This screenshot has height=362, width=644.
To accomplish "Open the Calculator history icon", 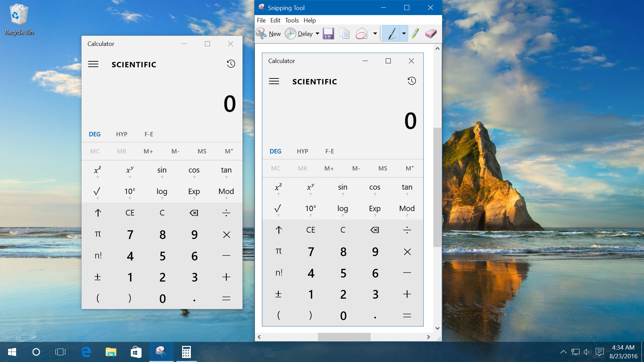I will 231,64.
